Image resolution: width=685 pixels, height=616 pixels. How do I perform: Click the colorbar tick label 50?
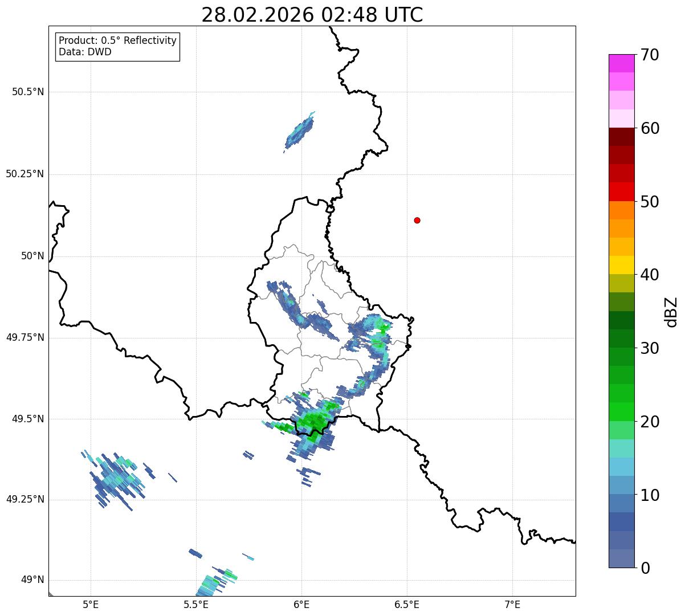pyautogui.click(x=650, y=202)
